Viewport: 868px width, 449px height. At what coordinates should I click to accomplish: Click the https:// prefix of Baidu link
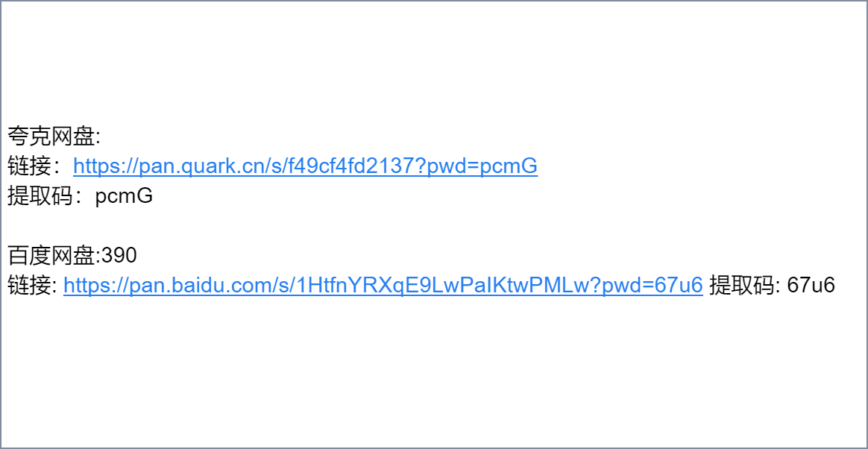[x=93, y=285]
